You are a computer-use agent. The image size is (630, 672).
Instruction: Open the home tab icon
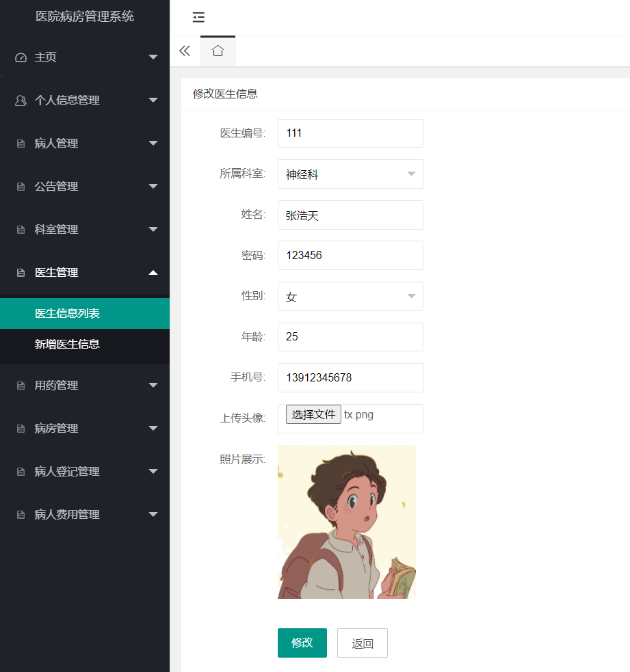tap(218, 51)
